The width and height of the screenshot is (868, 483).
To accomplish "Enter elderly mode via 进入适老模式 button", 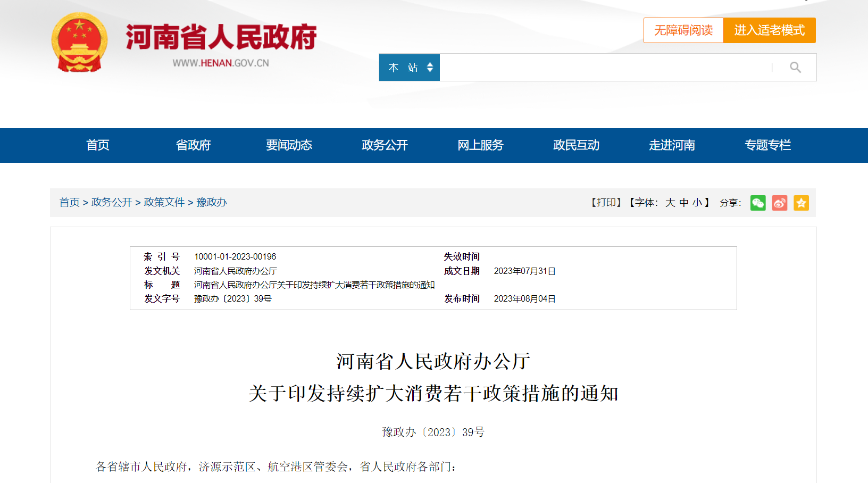I will pyautogui.click(x=769, y=30).
